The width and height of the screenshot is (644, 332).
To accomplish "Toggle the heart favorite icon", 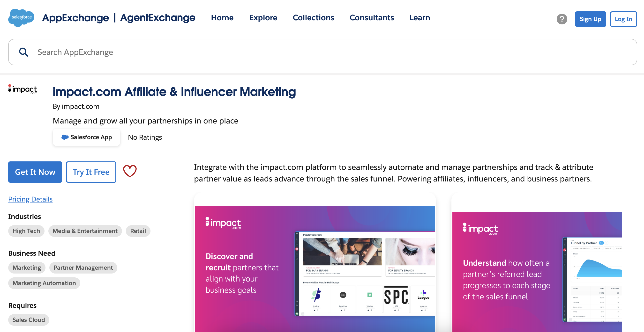I will (x=130, y=172).
